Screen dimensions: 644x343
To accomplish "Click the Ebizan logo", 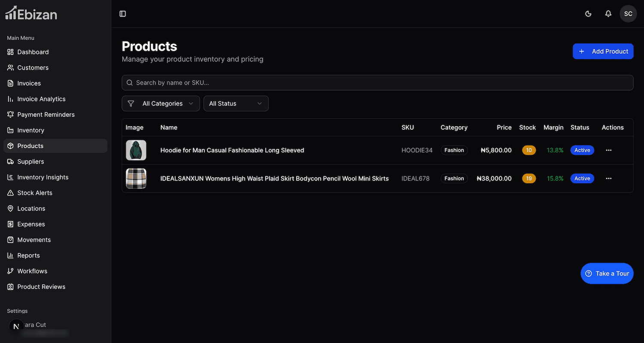I will tap(31, 14).
